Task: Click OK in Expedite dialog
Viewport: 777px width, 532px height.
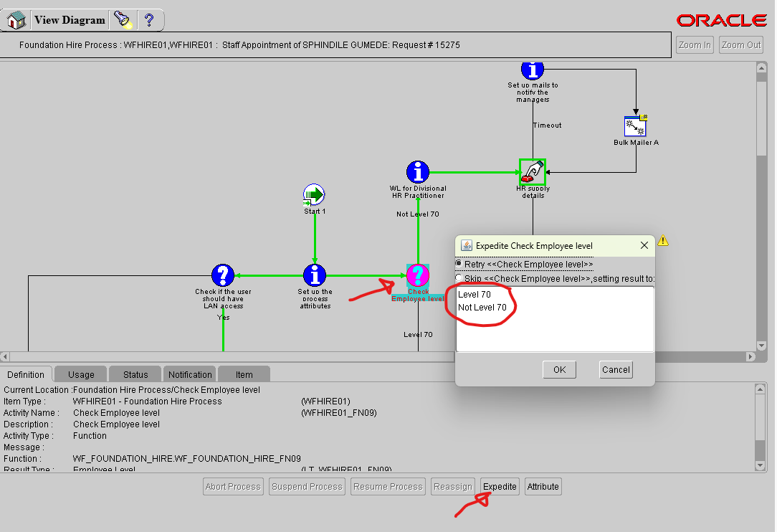Action: [560, 369]
